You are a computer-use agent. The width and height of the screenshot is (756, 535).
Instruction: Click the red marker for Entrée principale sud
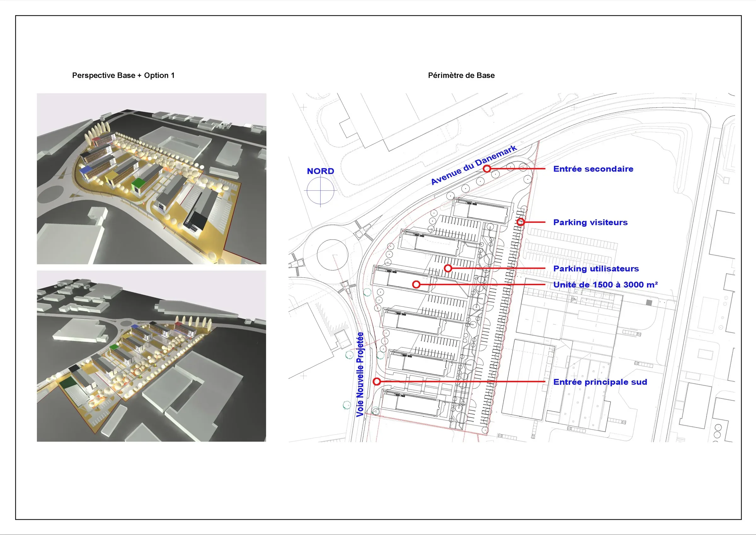[377, 381]
